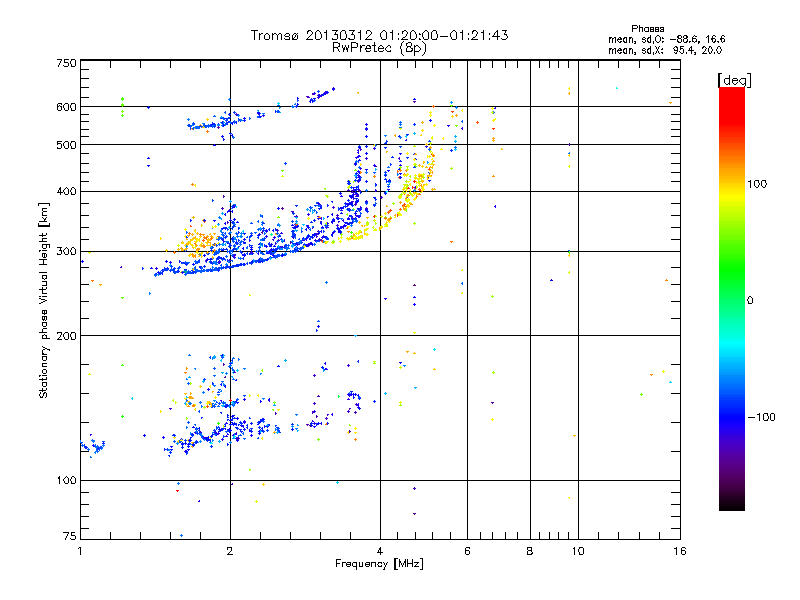This screenshot has width=800, height=600.
Task: Click the 'Frequency [MHz]' axis title
Action: [x=379, y=564]
